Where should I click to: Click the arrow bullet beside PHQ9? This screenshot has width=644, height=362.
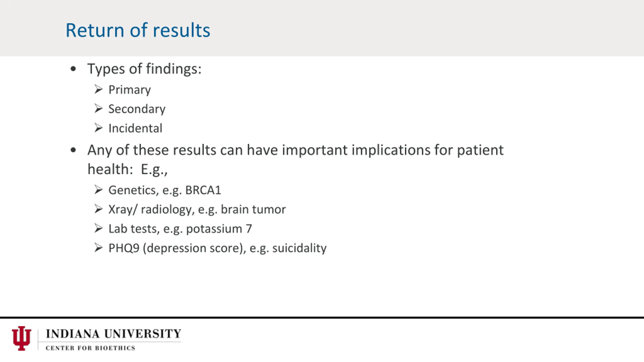[98, 248]
